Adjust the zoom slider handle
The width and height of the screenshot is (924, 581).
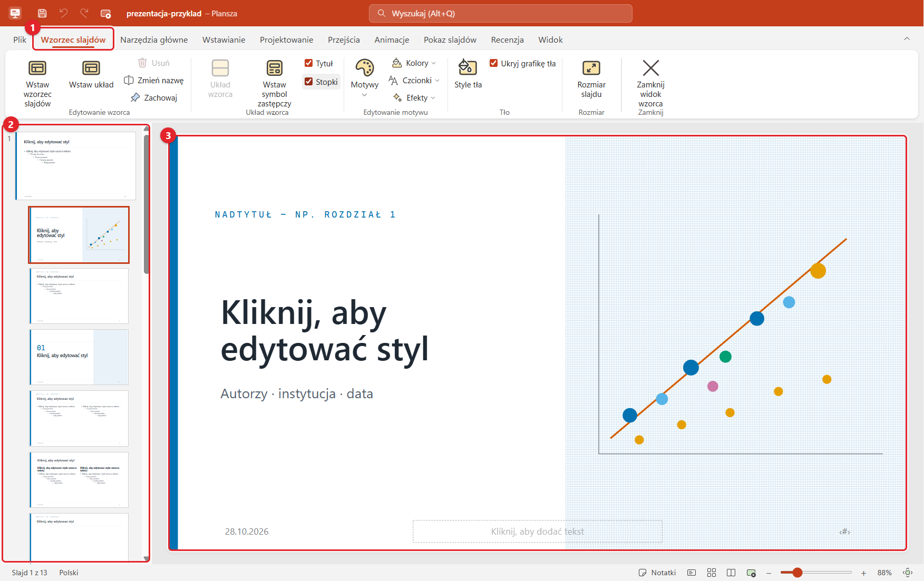pyautogui.click(x=797, y=573)
